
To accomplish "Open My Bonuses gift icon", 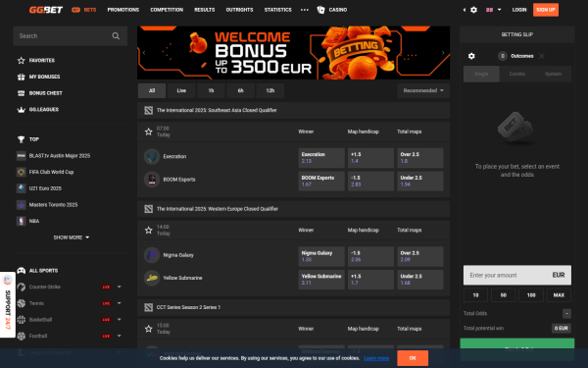I will pos(21,77).
